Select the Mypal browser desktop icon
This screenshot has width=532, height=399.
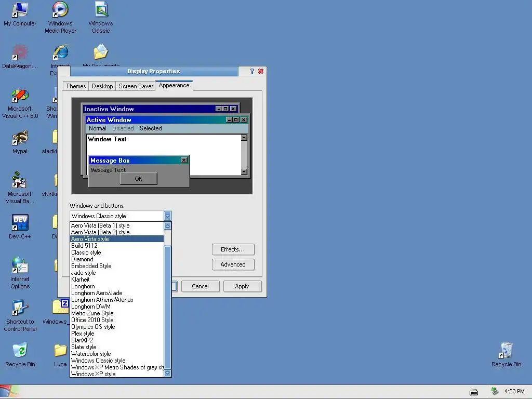point(20,142)
